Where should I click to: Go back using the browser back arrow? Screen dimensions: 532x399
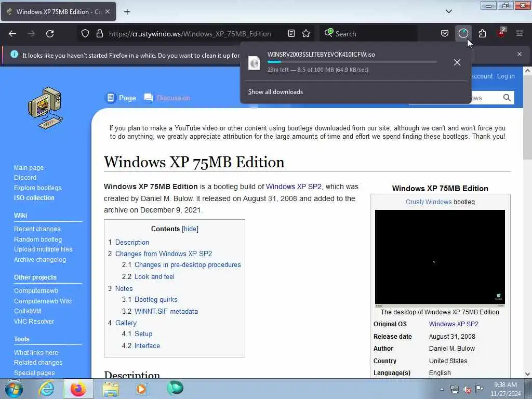coord(12,34)
